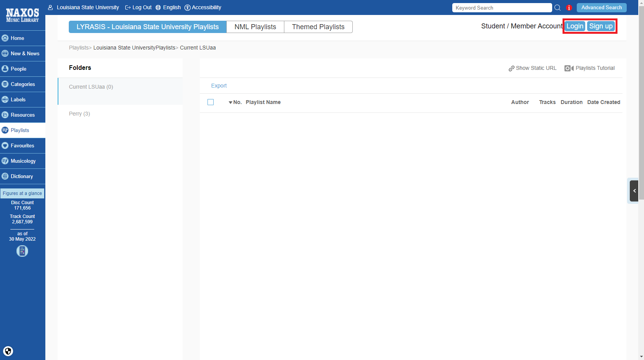
Task: Select the Current LSUaa (0) folder
Action: pyautogui.click(x=120, y=91)
